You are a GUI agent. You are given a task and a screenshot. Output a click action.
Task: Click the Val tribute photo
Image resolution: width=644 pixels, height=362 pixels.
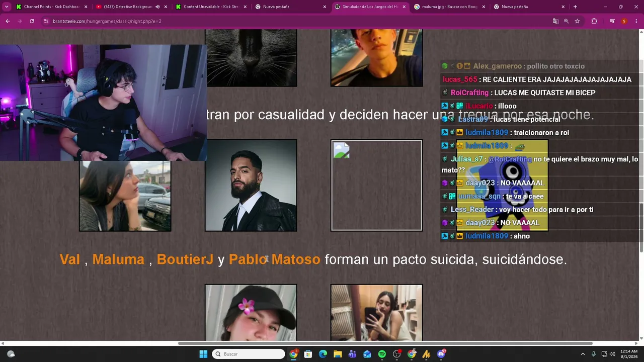(x=125, y=196)
